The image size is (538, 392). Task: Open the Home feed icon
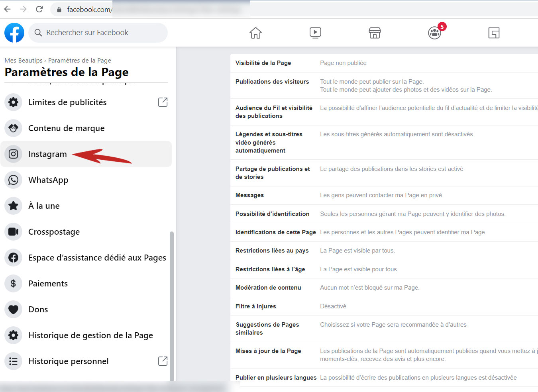(x=255, y=33)
